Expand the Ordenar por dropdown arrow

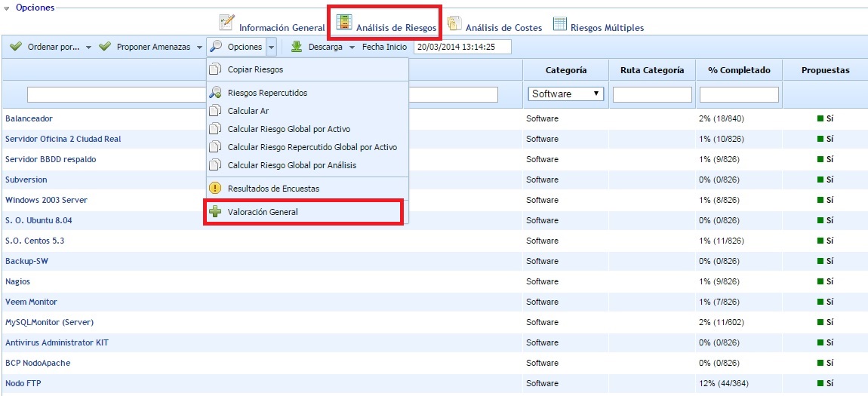[88, 48]
